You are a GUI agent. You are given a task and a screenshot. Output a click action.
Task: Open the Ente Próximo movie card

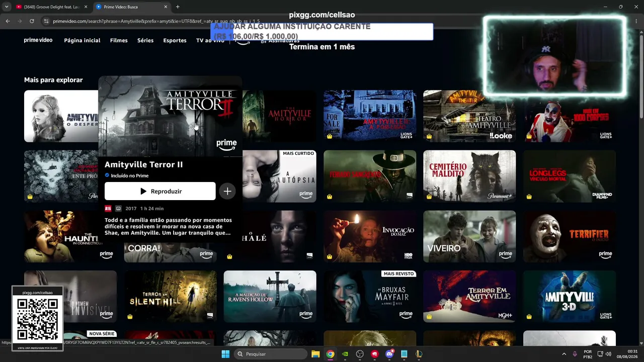pos(61,176)
